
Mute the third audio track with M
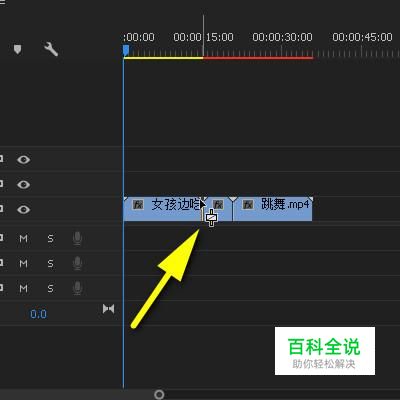[x=23, y=288]
